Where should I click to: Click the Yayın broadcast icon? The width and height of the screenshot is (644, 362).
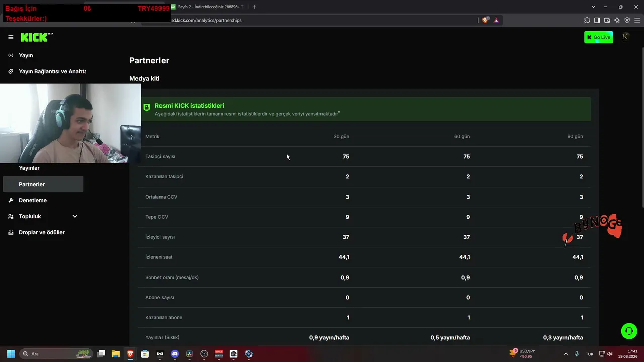click(x=11, y=55)
